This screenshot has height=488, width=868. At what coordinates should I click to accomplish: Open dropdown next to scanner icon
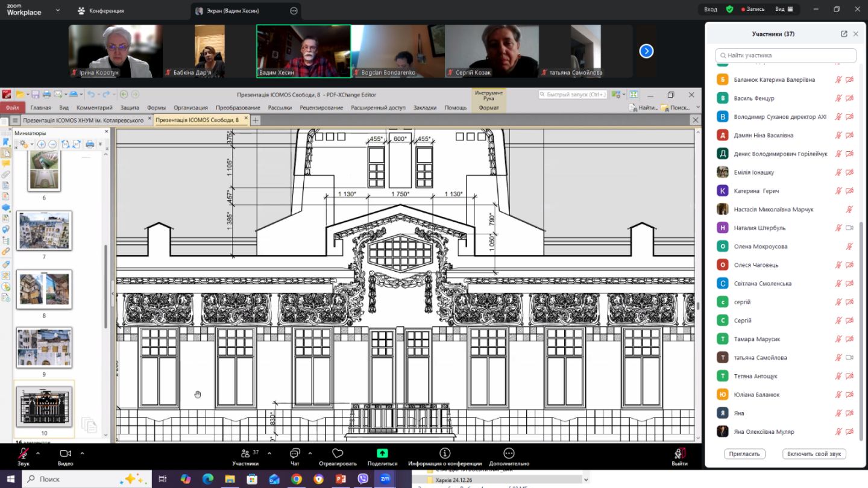[x=80, y=95]
